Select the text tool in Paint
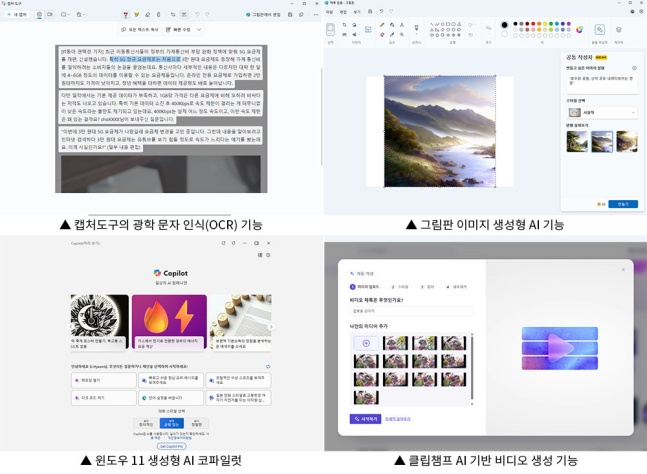The height and width of the screenshot is (474, 647). (402, 25)
